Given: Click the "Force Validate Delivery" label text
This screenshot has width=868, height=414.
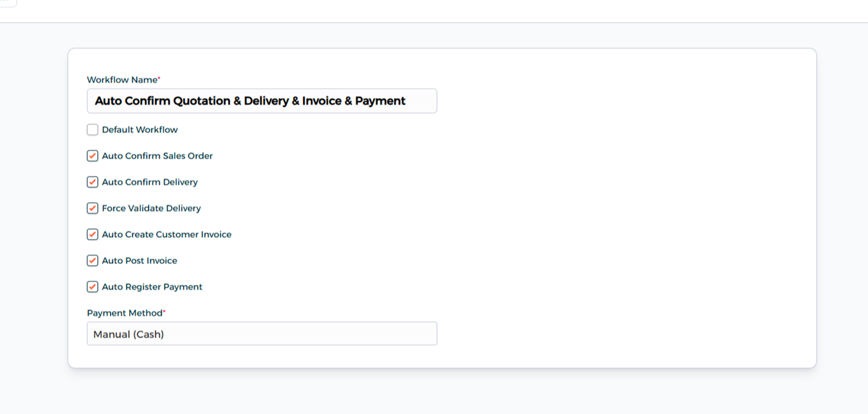Looking at the screenshot, I should coord(152,208).
